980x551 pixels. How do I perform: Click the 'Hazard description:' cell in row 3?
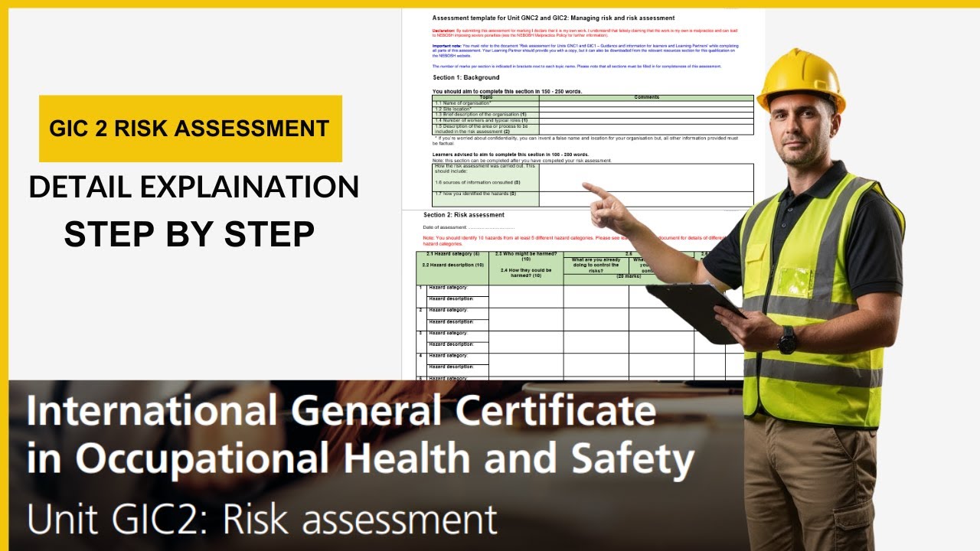pyautogui.click(x=458, y=347)
